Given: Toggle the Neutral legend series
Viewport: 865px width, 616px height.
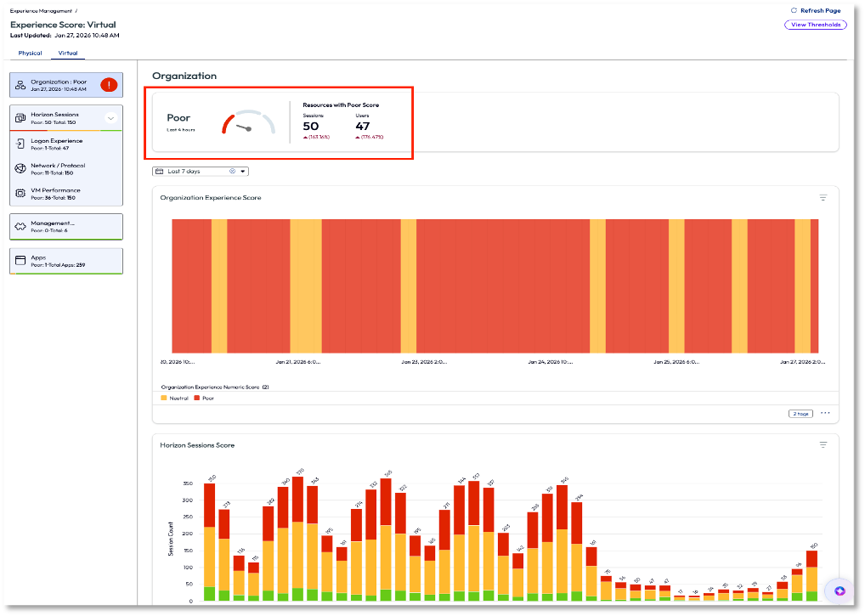Looking at the screenshot, I should [x=175, y=398].
